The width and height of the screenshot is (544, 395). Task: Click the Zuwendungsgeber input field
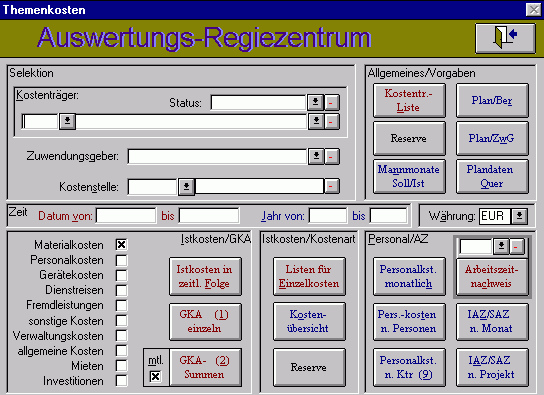[x=217, y=157]
